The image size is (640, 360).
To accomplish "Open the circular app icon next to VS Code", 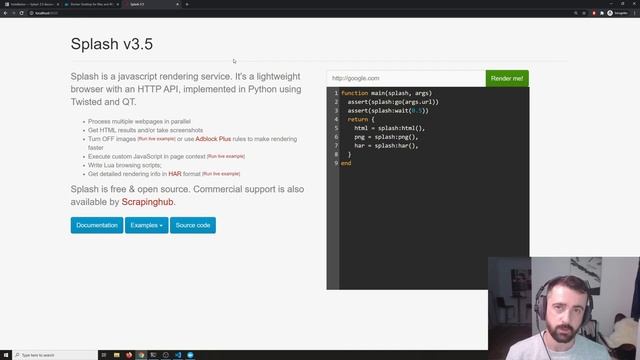I will [166, 355].
